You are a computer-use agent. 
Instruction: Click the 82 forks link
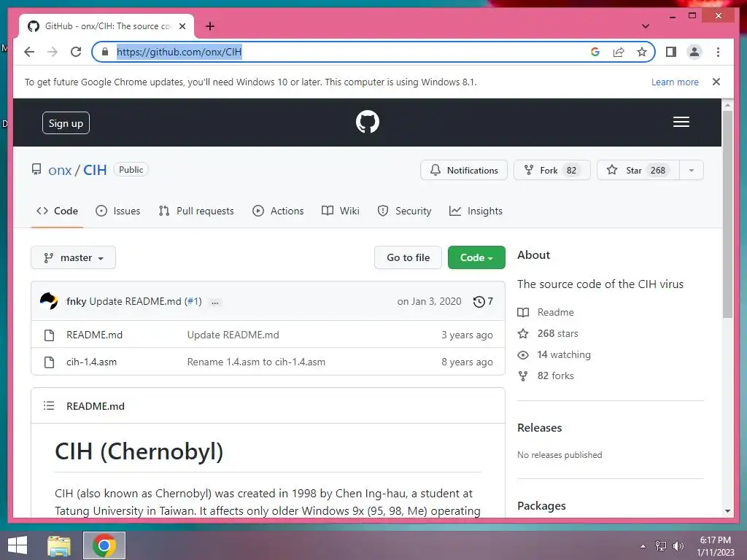click(x=555, y=376)
